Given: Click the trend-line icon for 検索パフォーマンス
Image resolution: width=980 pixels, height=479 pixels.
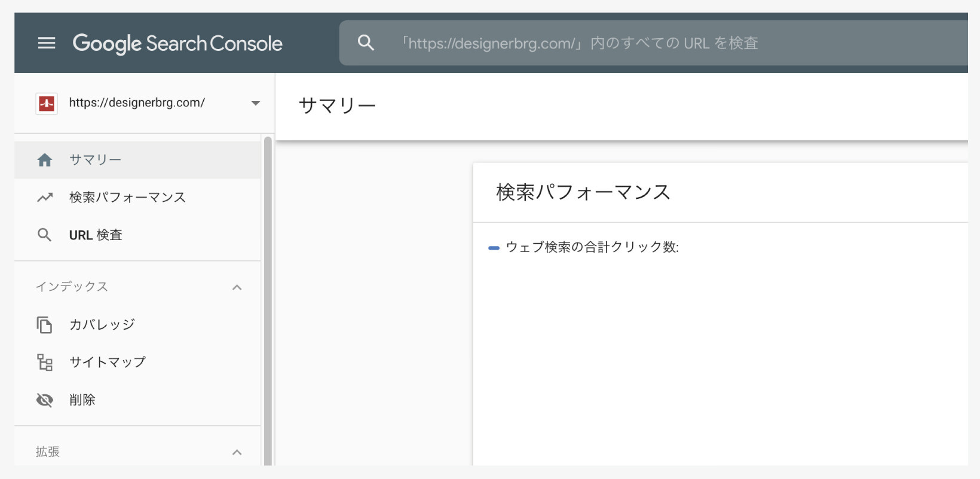Looking at the screenshot, I should [x=45, y=198].
